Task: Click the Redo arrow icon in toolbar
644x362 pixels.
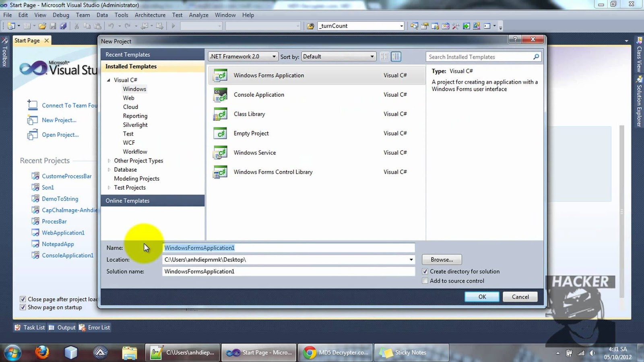Action: [128, 26]
